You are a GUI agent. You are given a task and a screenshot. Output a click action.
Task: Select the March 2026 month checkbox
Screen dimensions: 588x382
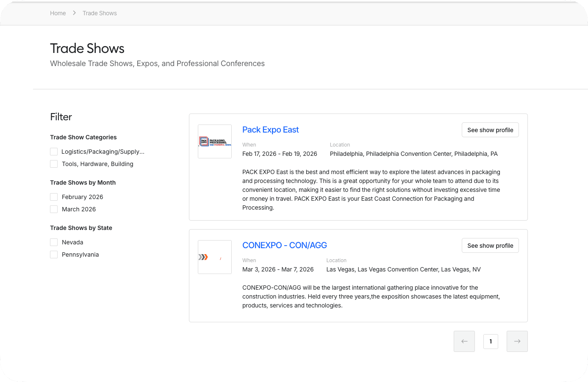pos(54,209)
